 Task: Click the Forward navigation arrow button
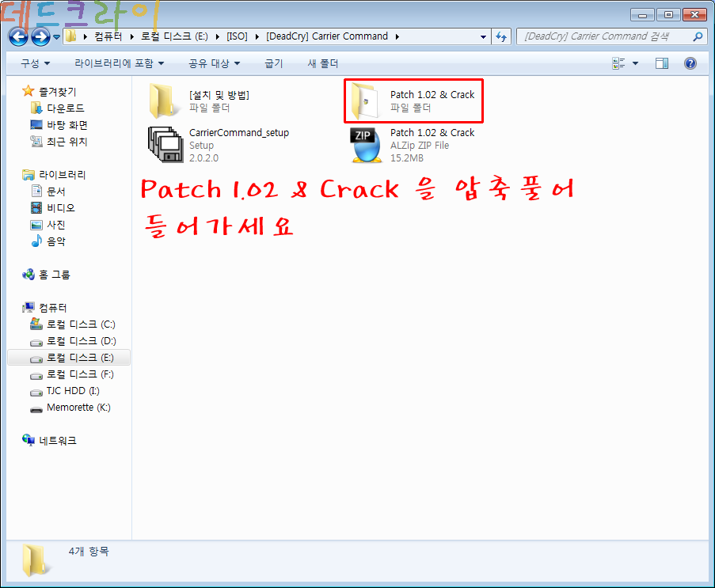pyautogui.click(x=40, y=36)
